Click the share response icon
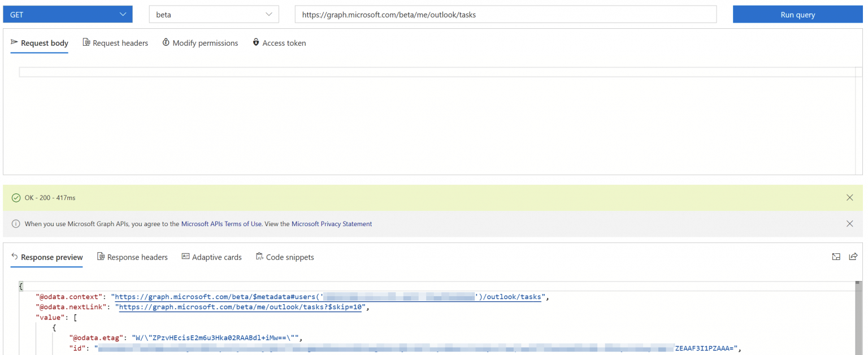The width and height of the screenshot is (868, 355). point(853,257)
